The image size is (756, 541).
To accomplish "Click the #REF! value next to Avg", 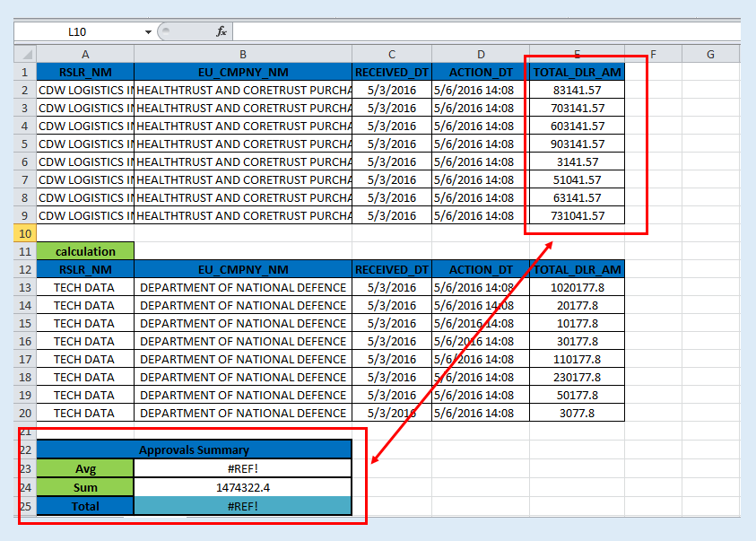I will point(243,468).
